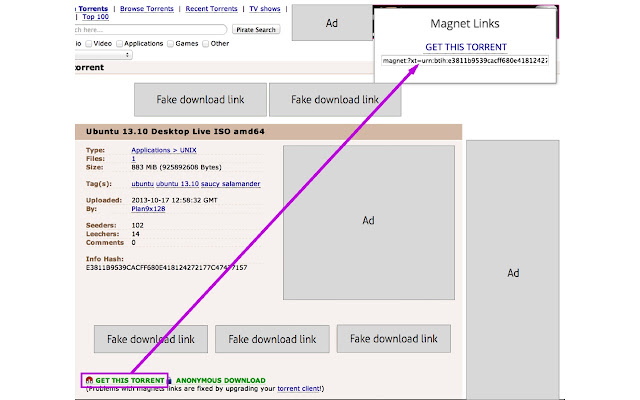Click the Magnet Links popup heading
This screenshot has width=640, height=400.
click(x=465, y=24)
